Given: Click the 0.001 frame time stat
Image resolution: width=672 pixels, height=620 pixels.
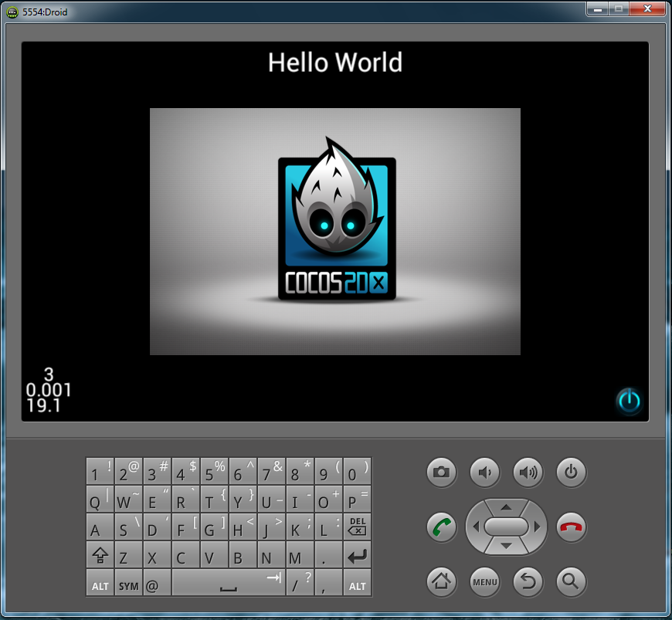Looking at the screenshot, I should [49, 390].
